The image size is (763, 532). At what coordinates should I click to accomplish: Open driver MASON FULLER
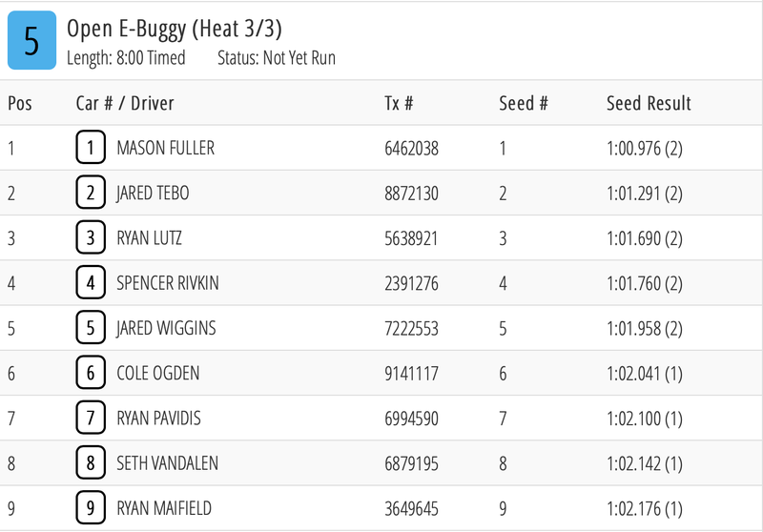(x=165, y=149)
